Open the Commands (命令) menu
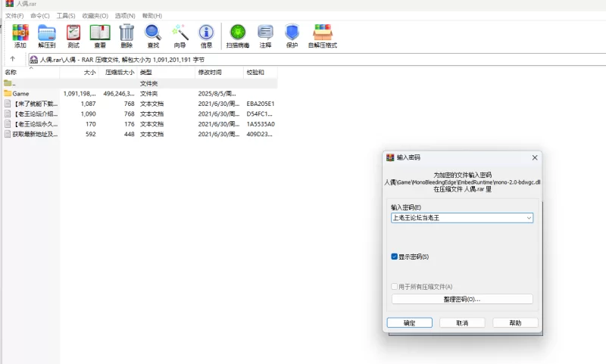 40,15
